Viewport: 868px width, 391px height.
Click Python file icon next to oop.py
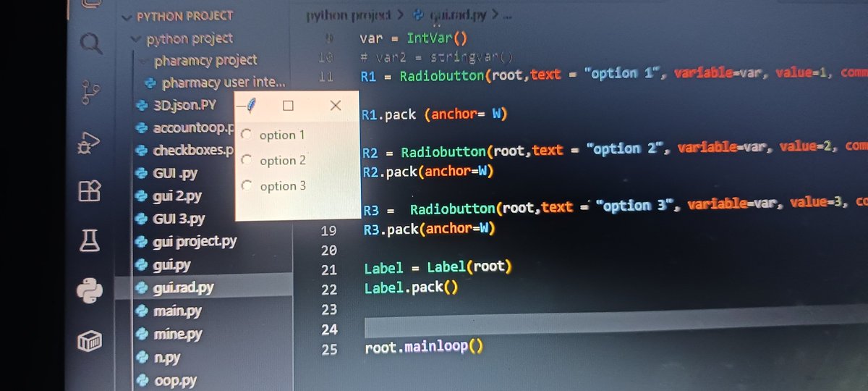click(142, 380)
